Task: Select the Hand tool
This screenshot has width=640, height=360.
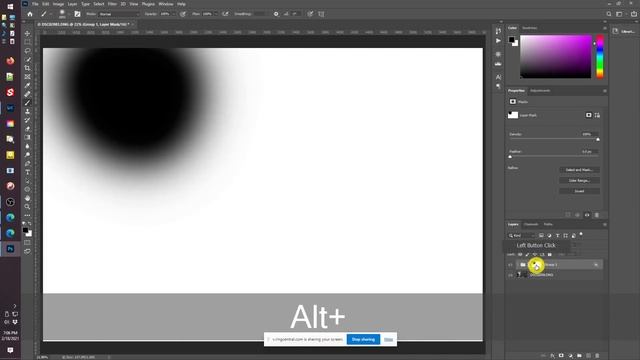Action: tap(27, 198)
